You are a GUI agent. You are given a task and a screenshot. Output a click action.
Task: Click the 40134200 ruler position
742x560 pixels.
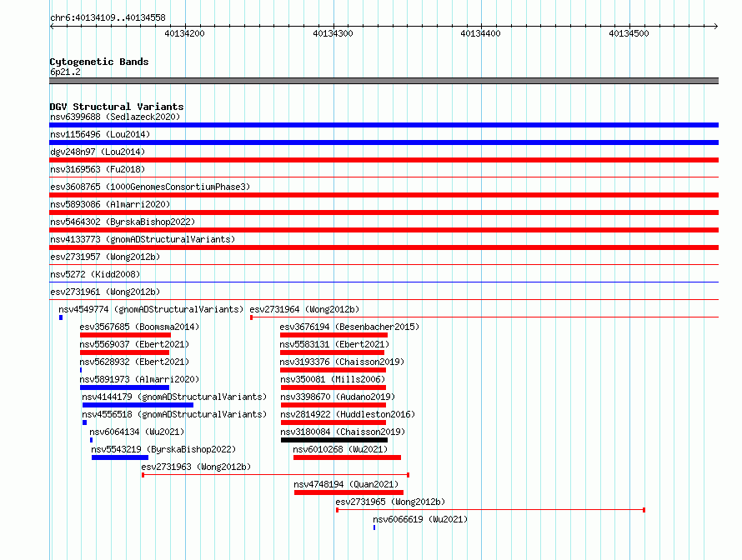click(x=184, y=33)
